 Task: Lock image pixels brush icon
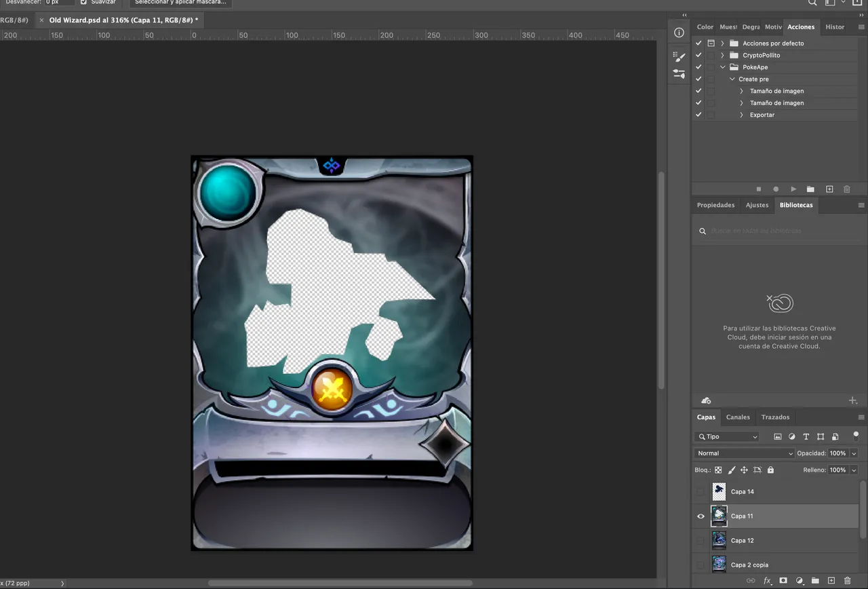click(x=732, y=470)
